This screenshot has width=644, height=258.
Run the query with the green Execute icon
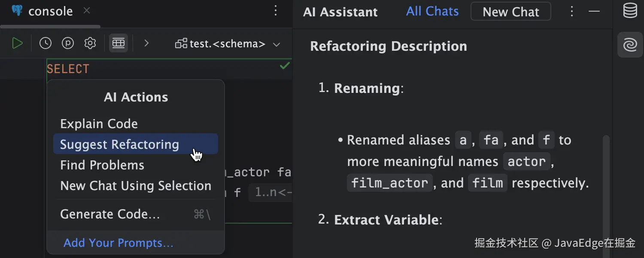coord(17,43)
